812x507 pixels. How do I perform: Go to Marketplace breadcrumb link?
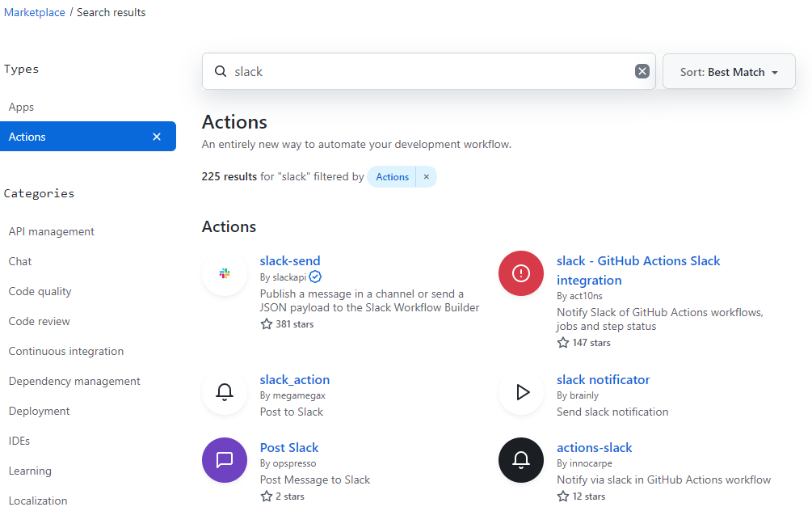point(35,12)
